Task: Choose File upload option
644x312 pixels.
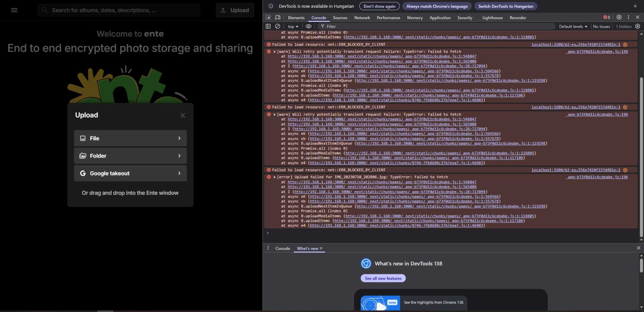Action: 130,138
